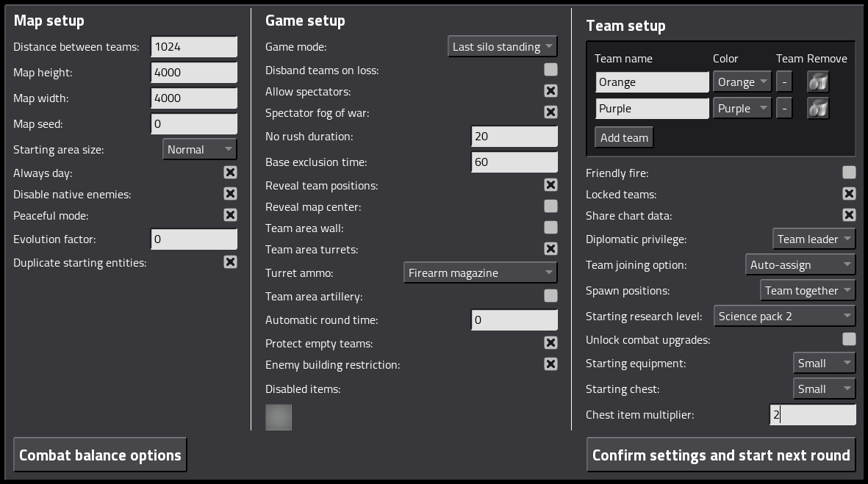The width and height of the screenshot is (868, 484).
Task: Click the Disabled items slot
Action: point(279,417)
